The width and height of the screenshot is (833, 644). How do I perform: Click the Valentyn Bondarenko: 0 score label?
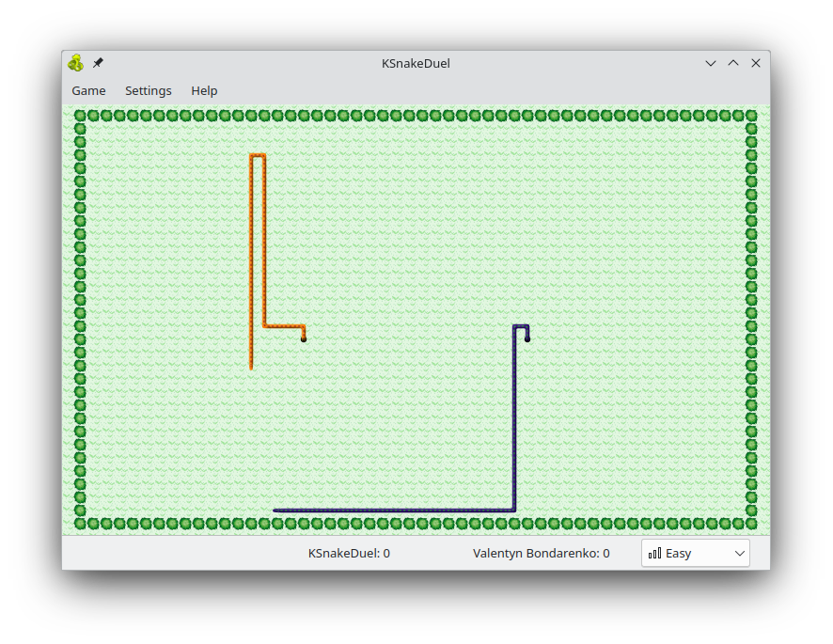tap(541, 553)
